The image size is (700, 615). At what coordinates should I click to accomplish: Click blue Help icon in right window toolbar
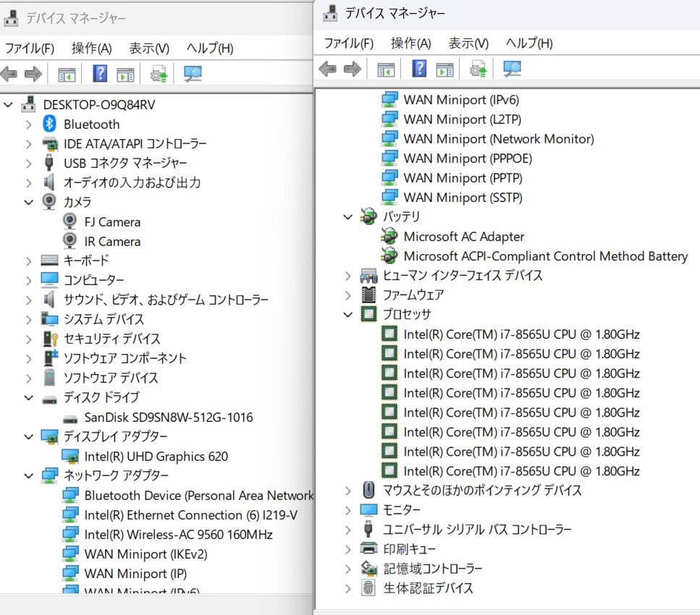pyautogui.click(x=419, y=68)
